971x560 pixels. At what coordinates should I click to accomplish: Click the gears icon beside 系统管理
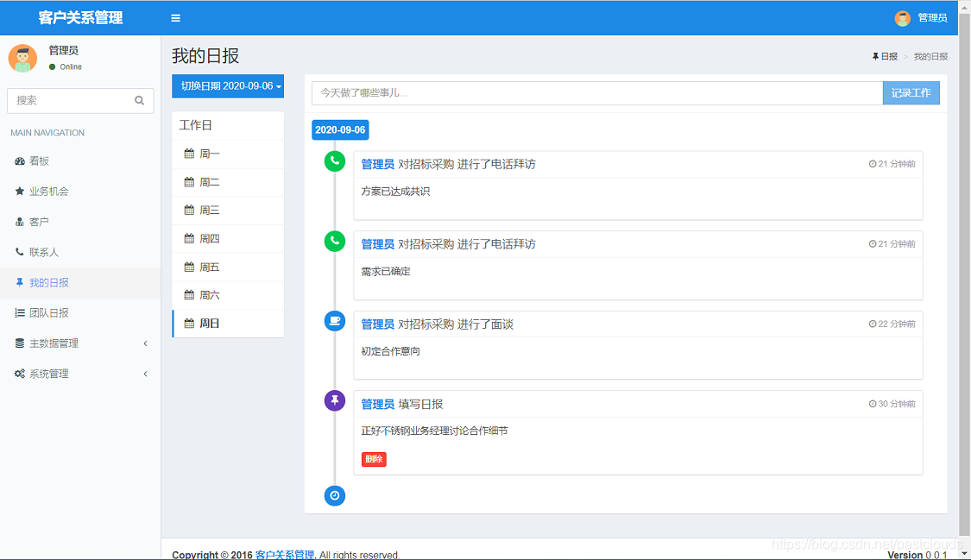[x=20, y=374]
